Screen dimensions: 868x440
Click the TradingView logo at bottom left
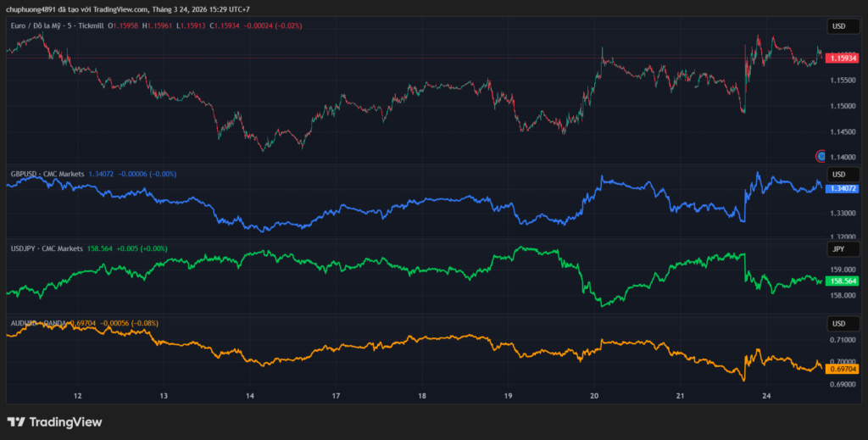click(54, 421)
